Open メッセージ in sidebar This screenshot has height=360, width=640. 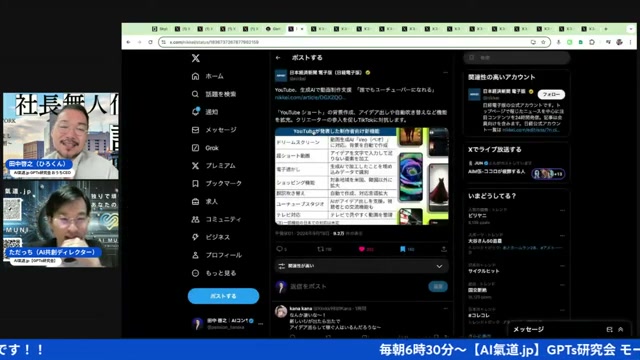coord(214,130)
